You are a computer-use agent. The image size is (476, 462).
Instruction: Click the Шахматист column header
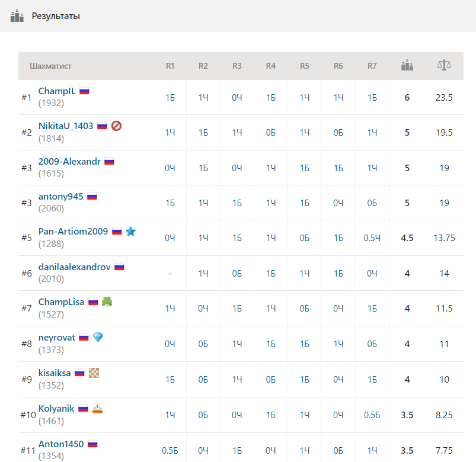[50, 66]
